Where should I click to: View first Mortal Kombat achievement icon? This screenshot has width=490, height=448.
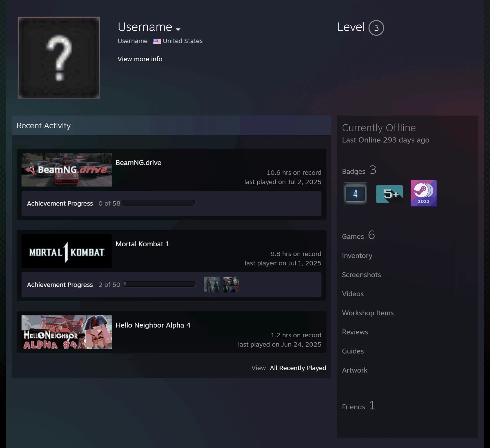(x=212, y=285)
